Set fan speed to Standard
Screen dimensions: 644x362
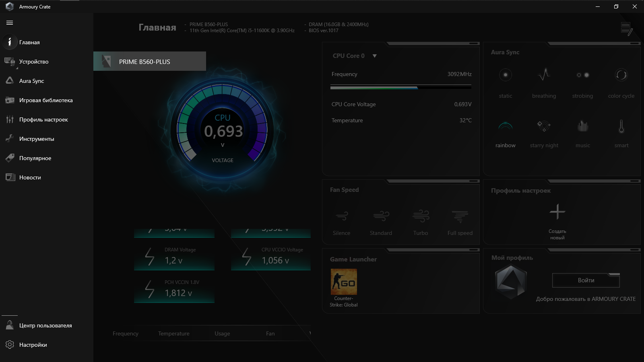(x=381, y=222)
